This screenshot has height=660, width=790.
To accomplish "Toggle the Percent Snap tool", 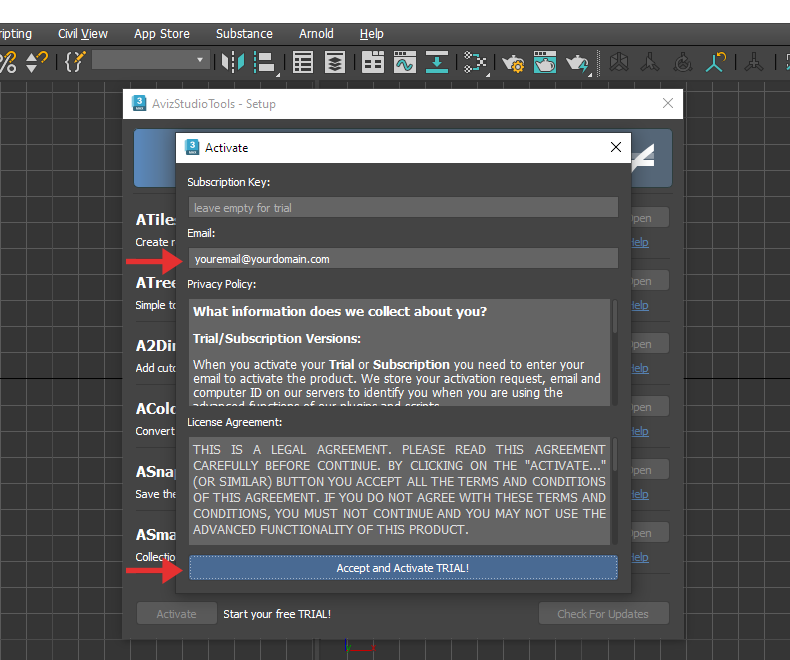I will (x=8, y=62).
